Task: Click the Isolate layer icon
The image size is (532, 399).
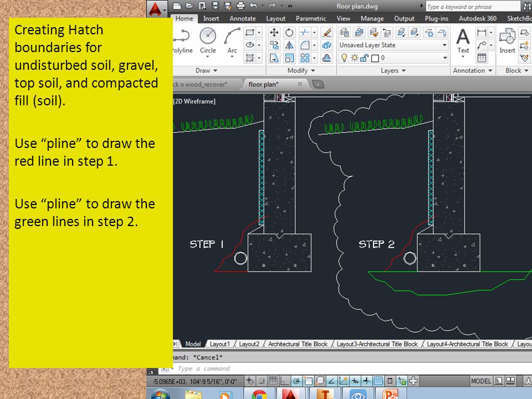Action: click(401, 33)
